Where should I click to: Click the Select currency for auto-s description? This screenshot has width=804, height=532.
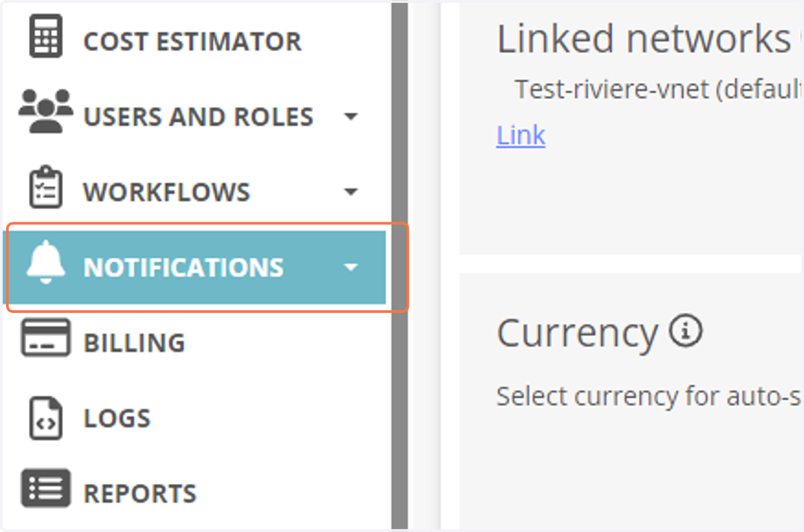point(649,397)
